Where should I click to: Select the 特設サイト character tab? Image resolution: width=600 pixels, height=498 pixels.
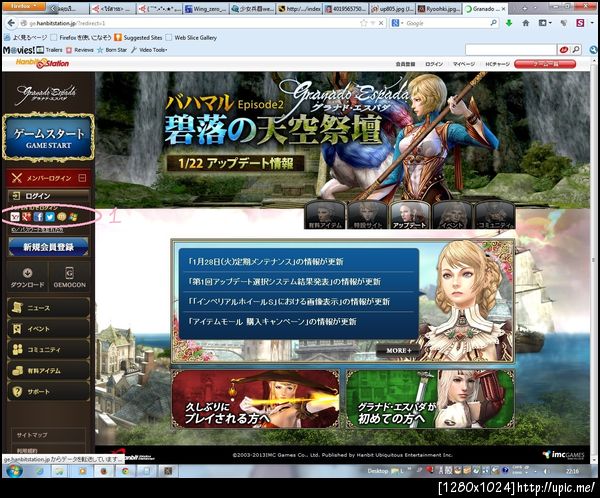click(x=367, y=215)
